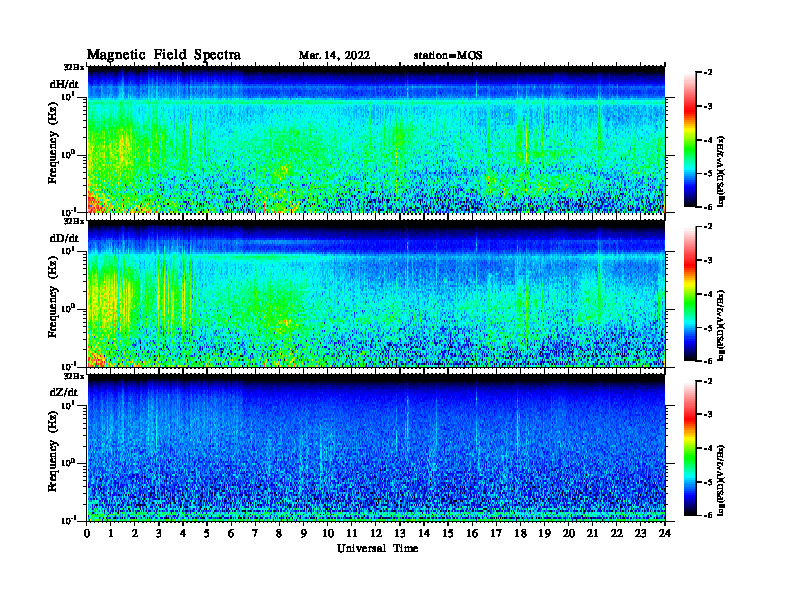
Task: Select the date text "Mar. 14, 2022"
Action: coord(334,56)
